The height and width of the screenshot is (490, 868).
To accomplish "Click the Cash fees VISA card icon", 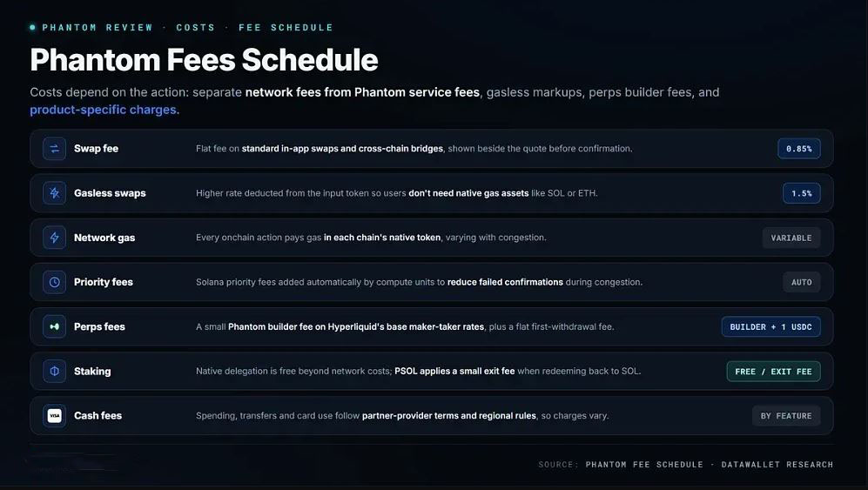I will 54,416.
